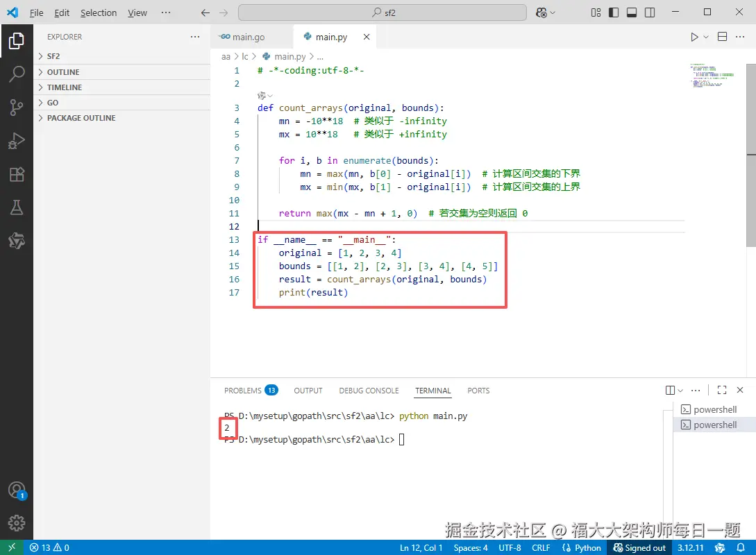Open the Manage gear settings icon
The width and height of the screenshot is (756, 555).
(x=17, y=522)
